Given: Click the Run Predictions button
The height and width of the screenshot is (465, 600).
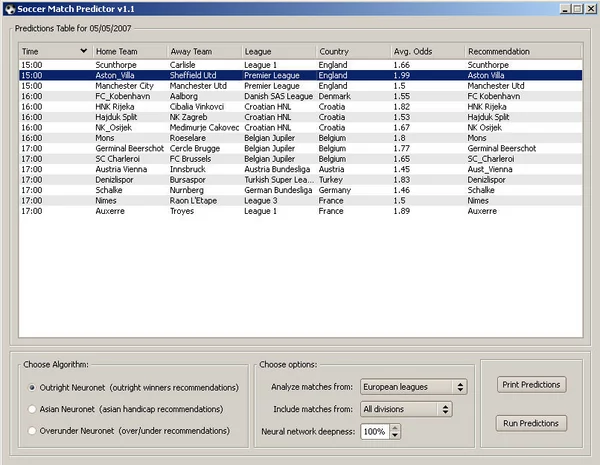Looking at the screenshot, I should [531, 423].
